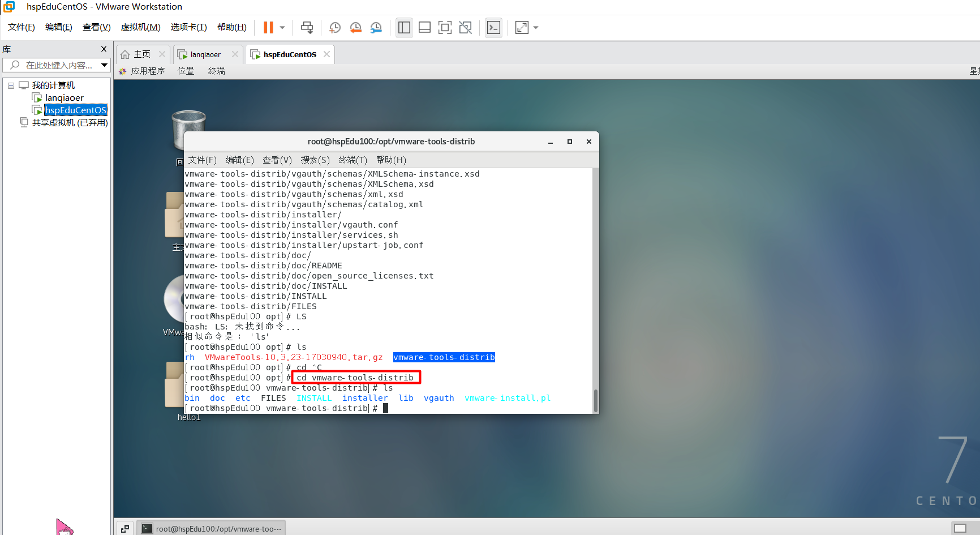This screenshot has height=535, width=980.
Task: Open VMware 虚拟机(M) menu
Action: coord(141,27)
